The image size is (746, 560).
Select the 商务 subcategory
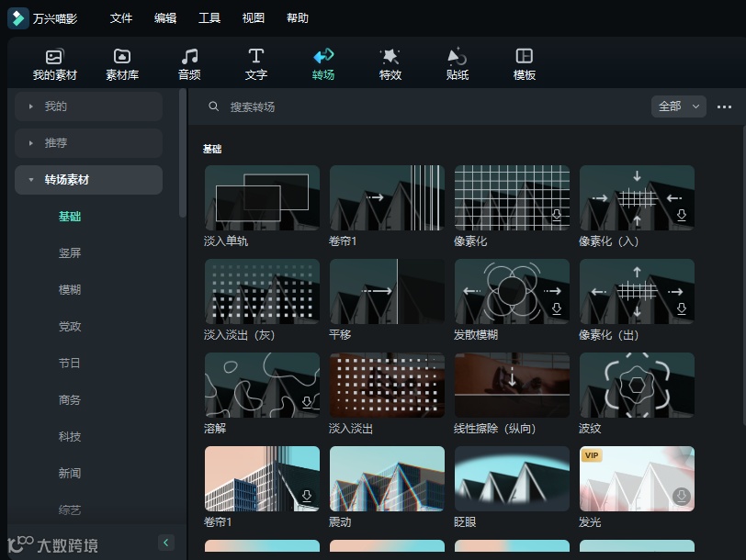tap(70, 399)
